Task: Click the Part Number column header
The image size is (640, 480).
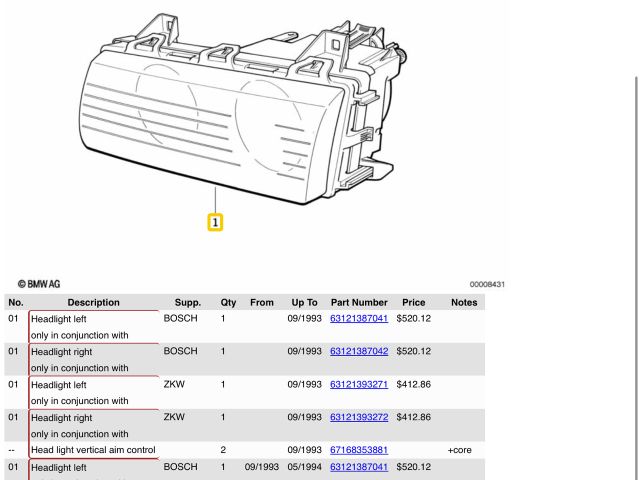Action: click(x=358, y=302)
